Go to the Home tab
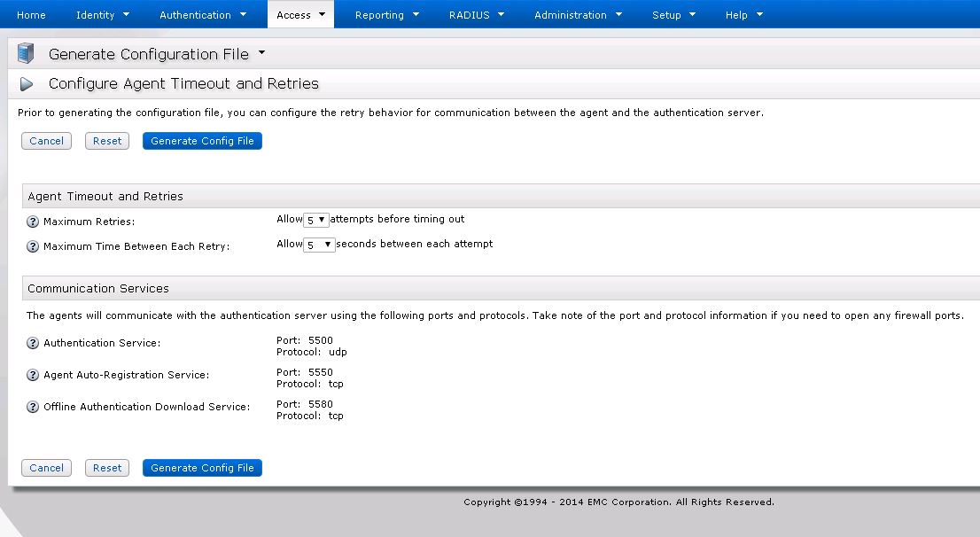The height and width of the screenshot is (537, 980). click(x=31, y=14)
